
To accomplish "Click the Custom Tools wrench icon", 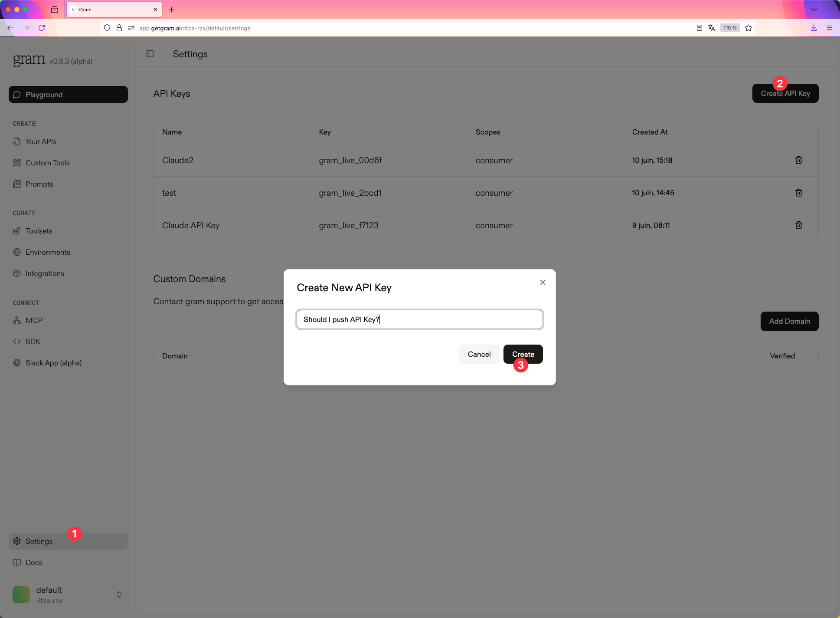I will click(17, 163).
